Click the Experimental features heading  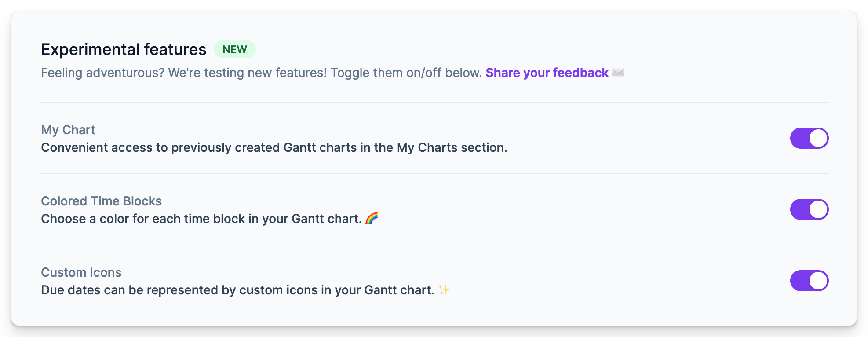(124, 49)
